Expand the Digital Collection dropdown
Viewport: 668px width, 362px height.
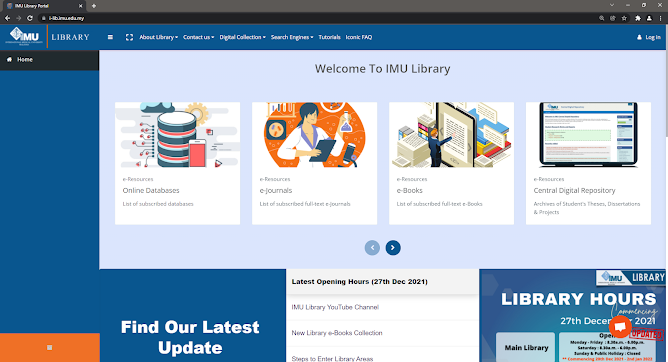242,37
